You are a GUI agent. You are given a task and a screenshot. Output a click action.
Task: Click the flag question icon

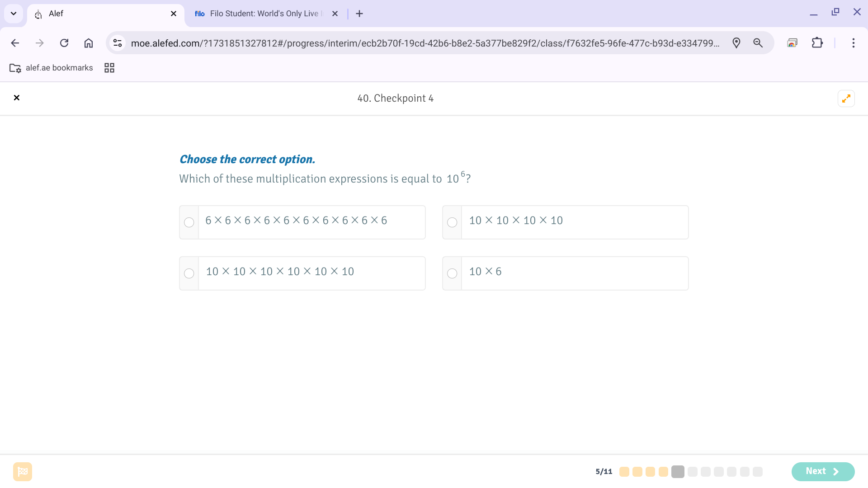(23, 472)
